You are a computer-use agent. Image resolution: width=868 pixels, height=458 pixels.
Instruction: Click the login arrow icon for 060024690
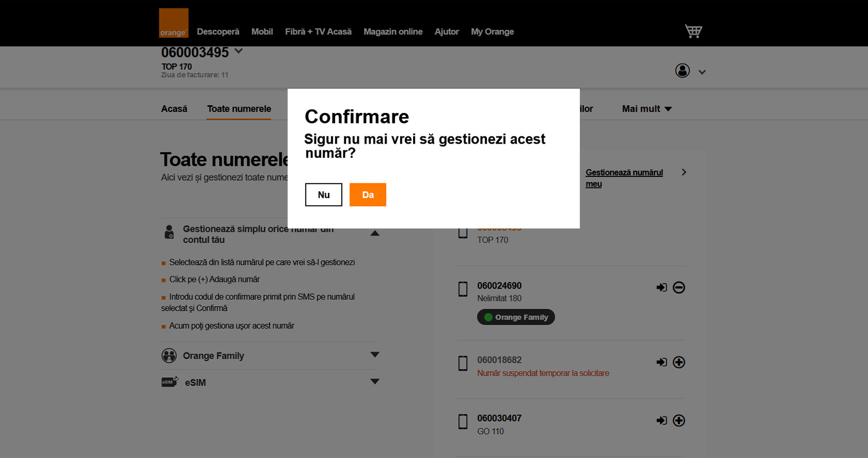(x=662, y=287)
